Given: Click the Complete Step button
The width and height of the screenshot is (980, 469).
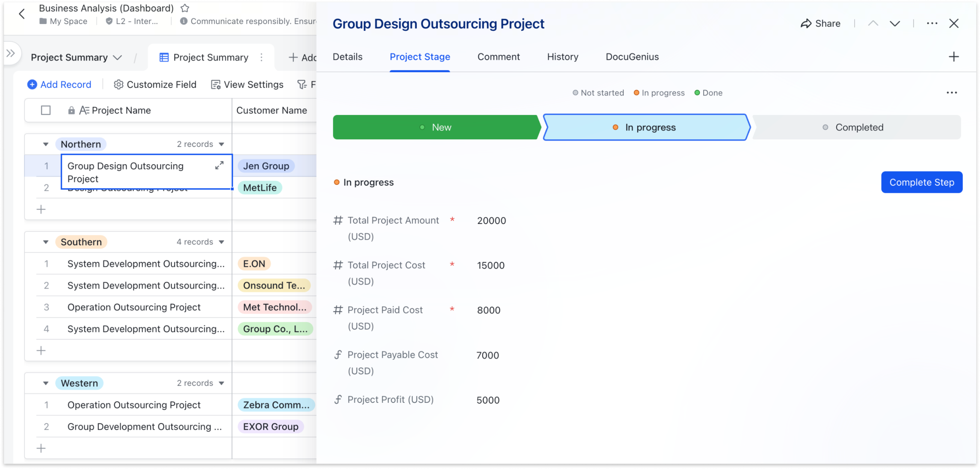Looking at the screenshot, I should pos(921,182).
